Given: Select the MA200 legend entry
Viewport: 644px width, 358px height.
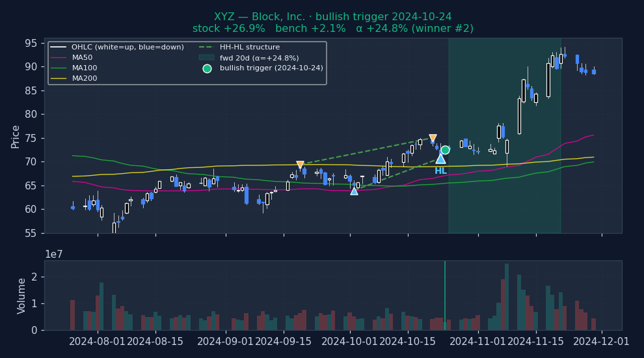Looking at the screenshot, I should 85,79.
